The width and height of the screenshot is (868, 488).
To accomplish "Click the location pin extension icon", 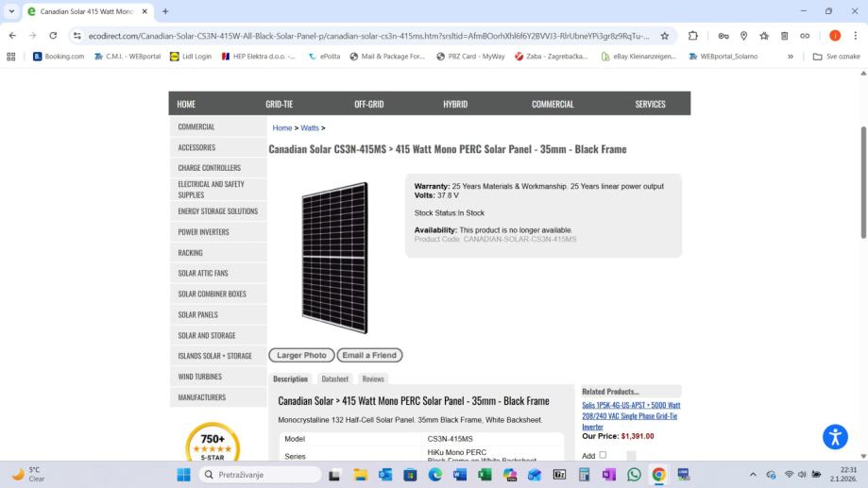I will click(x=743, y=36).
